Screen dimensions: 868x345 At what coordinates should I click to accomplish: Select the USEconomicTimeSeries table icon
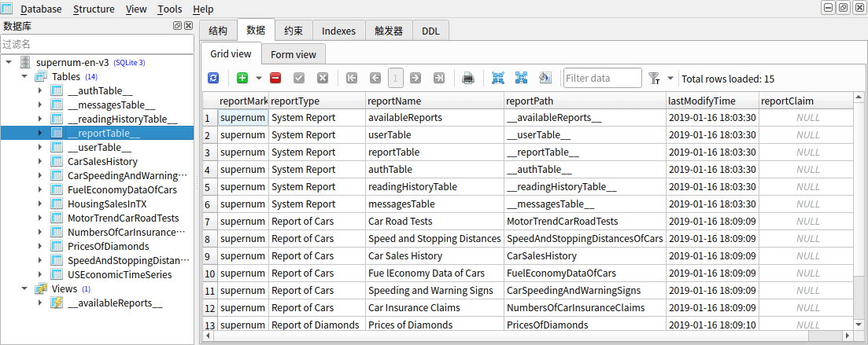pyautogui.click(x=57, y=274)
